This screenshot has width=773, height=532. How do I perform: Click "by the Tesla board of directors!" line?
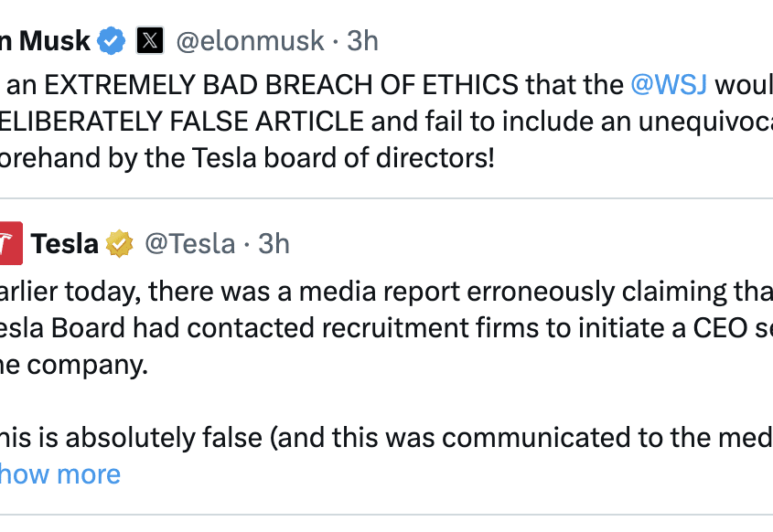coord(302,157)
